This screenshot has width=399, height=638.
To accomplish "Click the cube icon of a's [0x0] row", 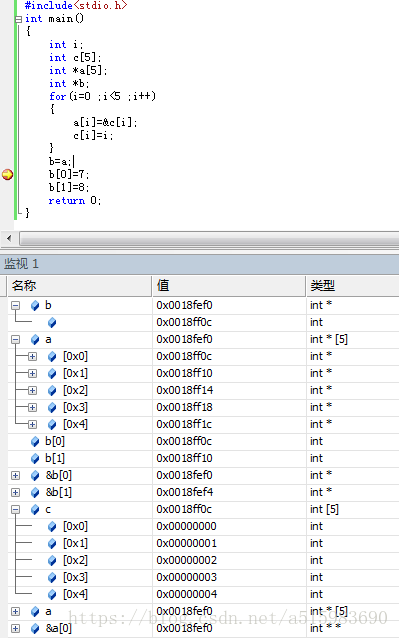I will click(52, 356).
